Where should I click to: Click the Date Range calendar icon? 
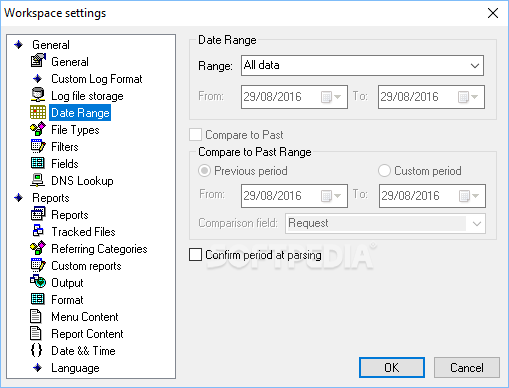[x=38, y=113]
